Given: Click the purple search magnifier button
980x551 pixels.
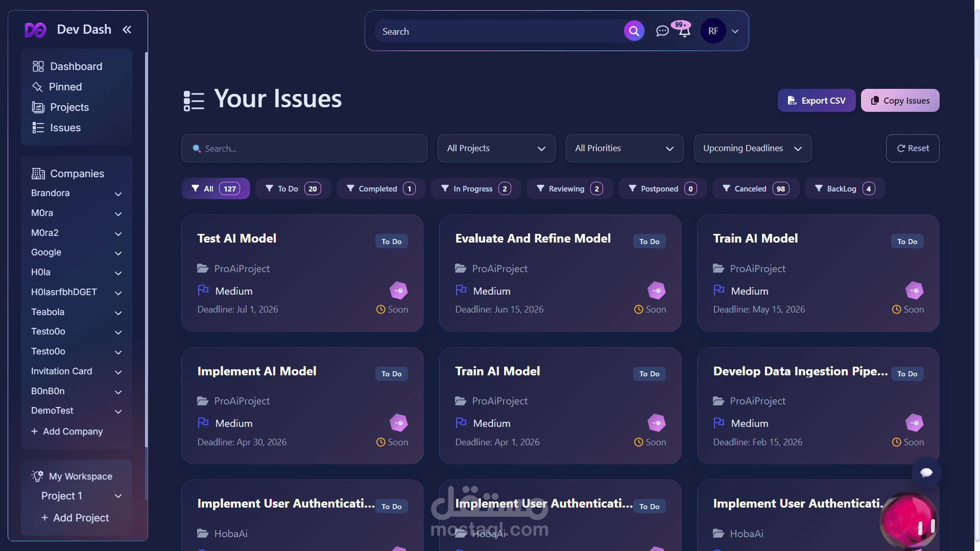Looking at the screenshot, I should (x=634, y=31).
